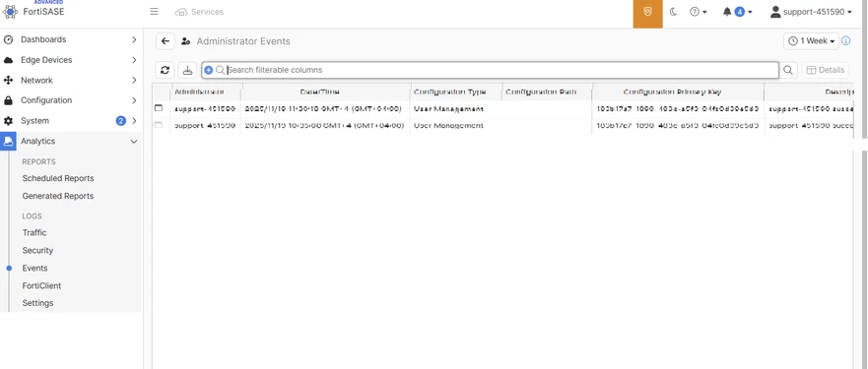Viewport: 868px width, 369px height.
Task: Click the info icon beside 1 Week
Action: click(846, 41)
